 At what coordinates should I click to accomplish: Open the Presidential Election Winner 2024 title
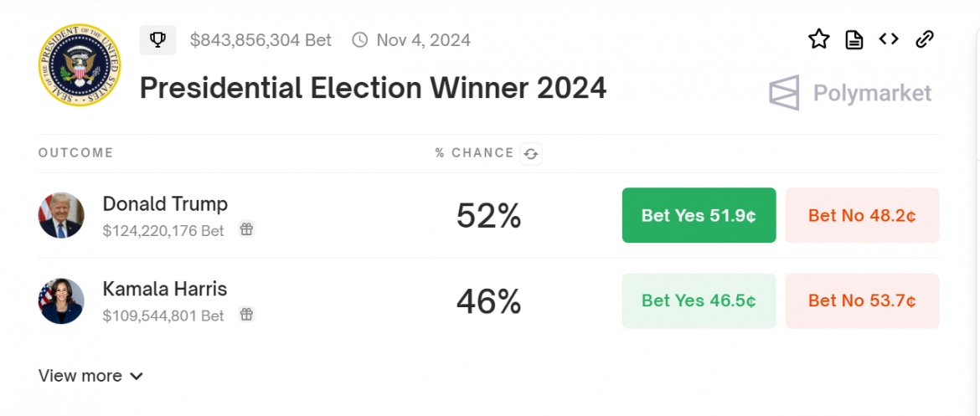[x=373, y=88]
